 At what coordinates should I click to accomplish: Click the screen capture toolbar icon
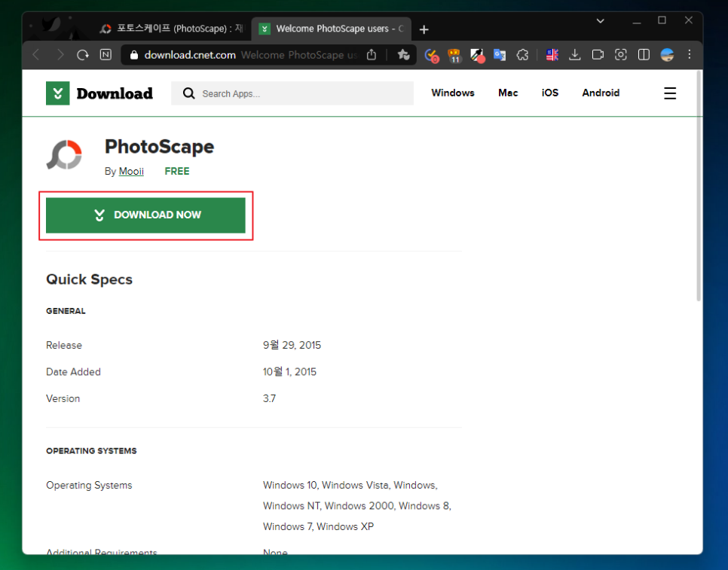pos(621,55)
